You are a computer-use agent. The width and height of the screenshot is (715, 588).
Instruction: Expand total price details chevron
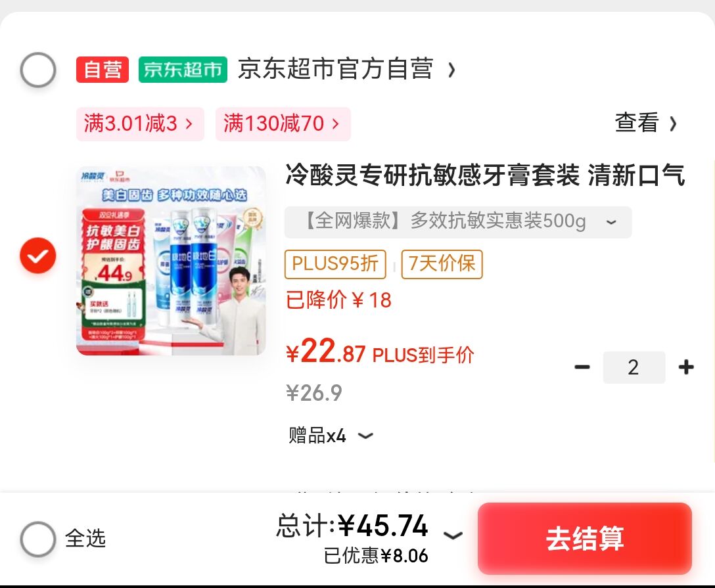[453, 535]
